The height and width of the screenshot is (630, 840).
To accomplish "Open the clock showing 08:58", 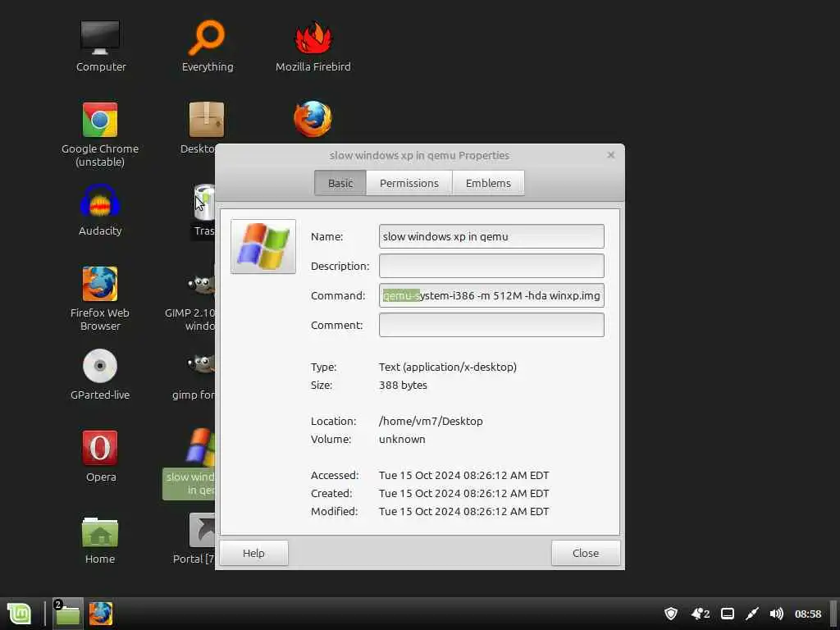I will pos(808,614).
